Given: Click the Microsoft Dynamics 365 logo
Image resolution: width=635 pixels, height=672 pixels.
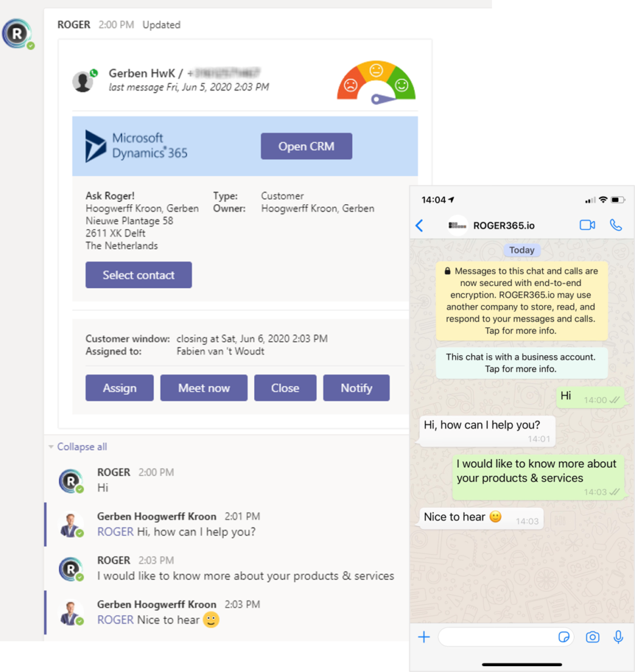Looking at the screenshot, I should tap(137, 146).
